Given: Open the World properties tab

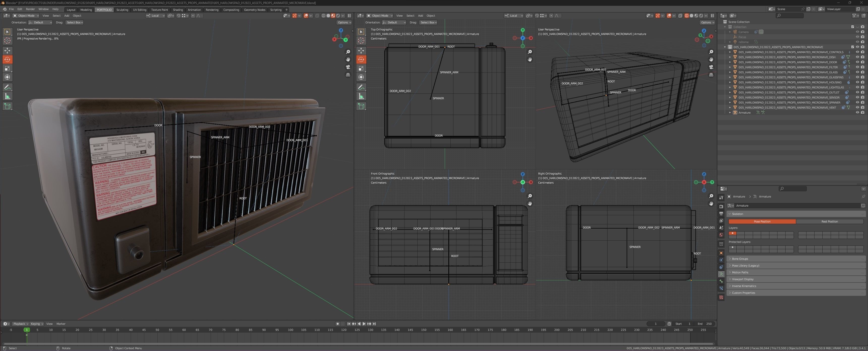Looking at the screenshot, I should [x=721, y=235].
